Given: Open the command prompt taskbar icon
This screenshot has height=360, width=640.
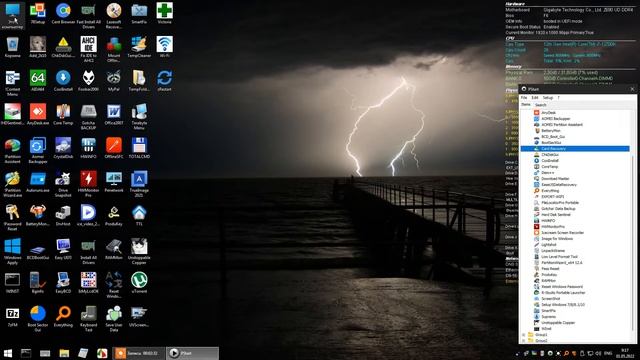Looking at the screenshot, I should pos(26,353).
